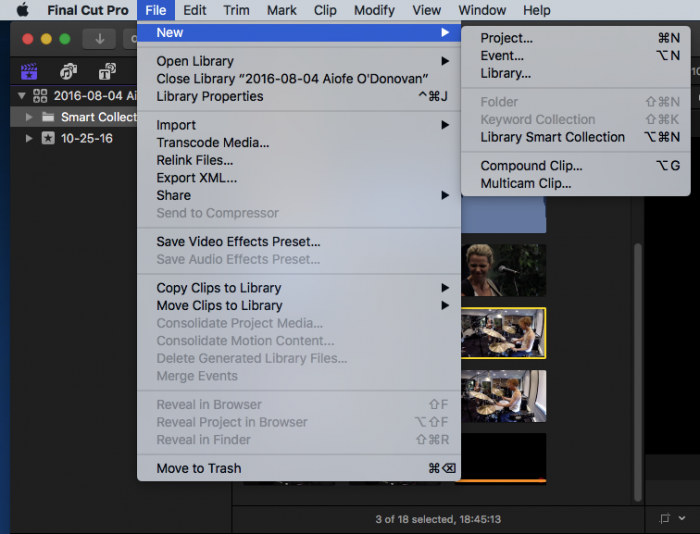Open the Titles and Generators sidebar
The width and height of the screenshot is (700, 534).
106,72
